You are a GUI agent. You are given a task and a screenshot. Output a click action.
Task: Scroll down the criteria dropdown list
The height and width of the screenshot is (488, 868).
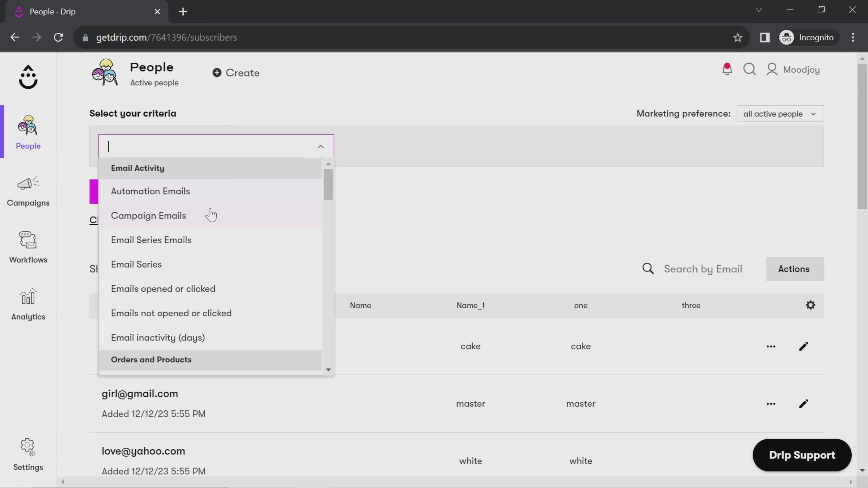pyautogui.click(x=328, y=369)
